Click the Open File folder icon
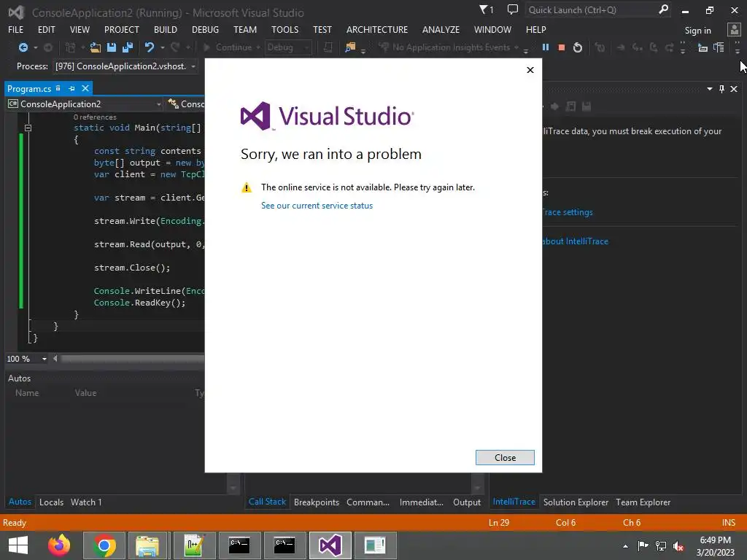 (96, 47)
